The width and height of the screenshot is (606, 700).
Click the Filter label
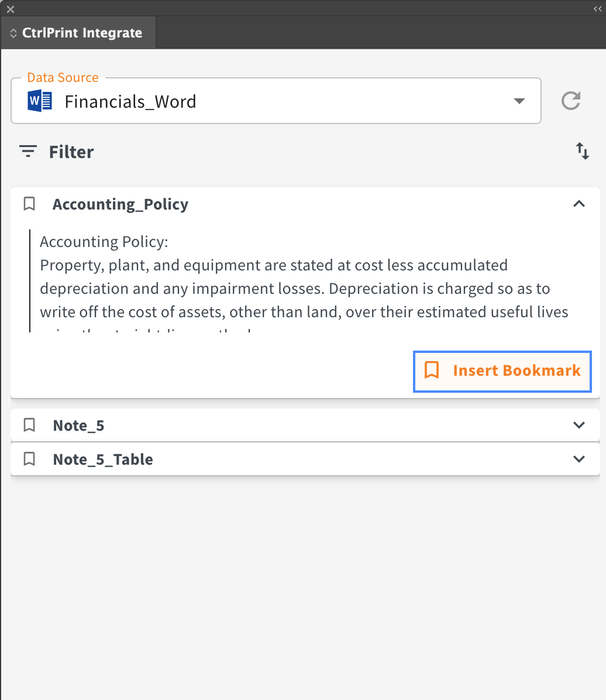pyautogui.click(x=71, y=152)
